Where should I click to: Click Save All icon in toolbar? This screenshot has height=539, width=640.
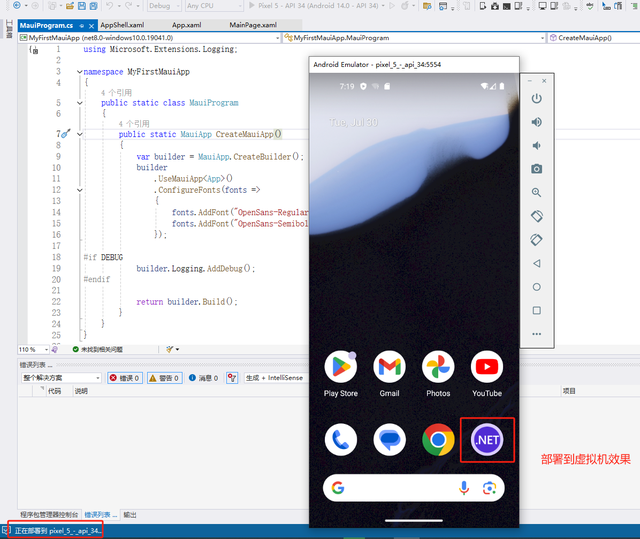click(x=93, y=6)
